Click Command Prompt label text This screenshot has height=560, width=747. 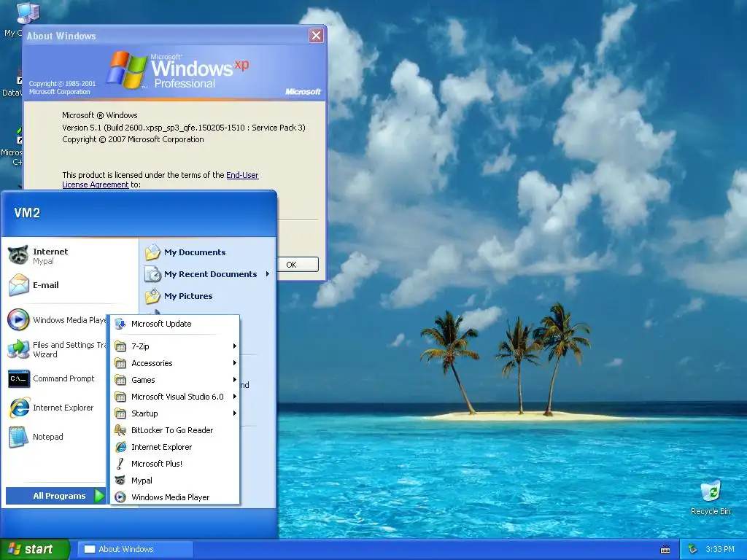(x=63, y=378)
